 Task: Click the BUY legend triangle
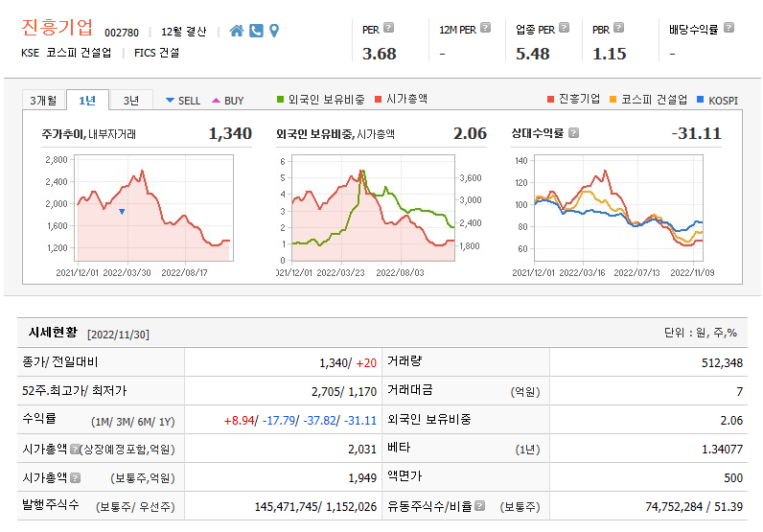[216, 101]
